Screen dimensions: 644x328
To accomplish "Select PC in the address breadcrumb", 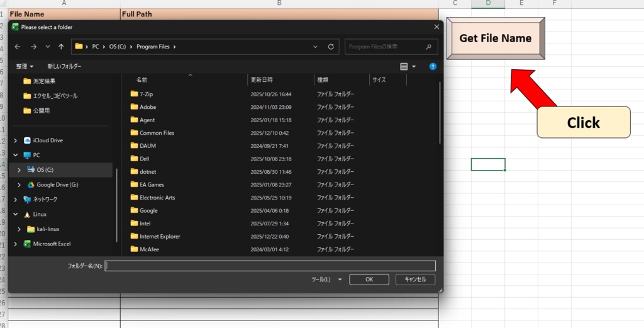I will (96, 47).
